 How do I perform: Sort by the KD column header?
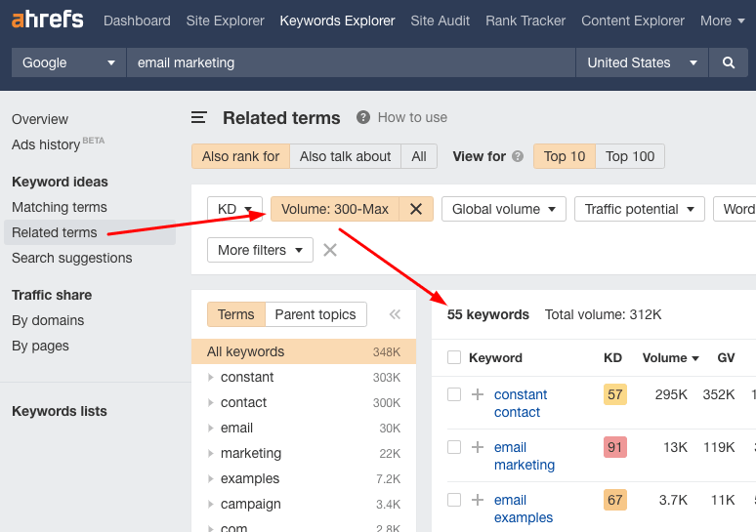[612, 357]
